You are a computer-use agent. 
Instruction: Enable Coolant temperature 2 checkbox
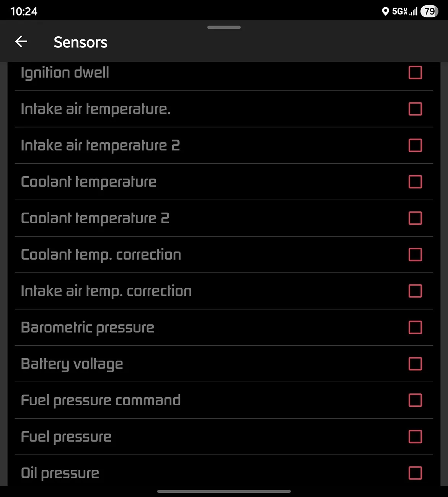click(x=415, y=218)
